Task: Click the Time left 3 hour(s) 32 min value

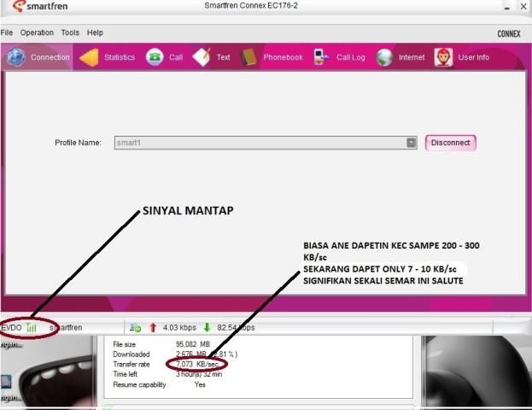Action: (x=199, y=374)
